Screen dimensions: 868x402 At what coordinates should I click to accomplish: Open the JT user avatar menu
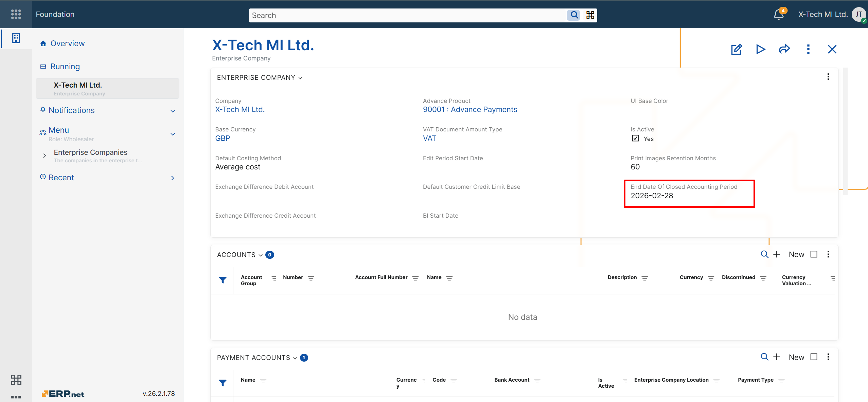pyautogui.click(x=858, y=15)
